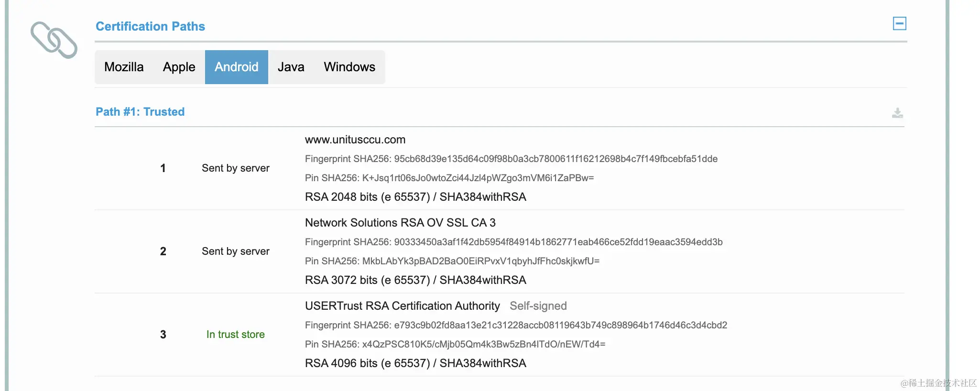
Task: Click USERTrust RSA Certification Authority entry
Action: [x=402, y=306]
